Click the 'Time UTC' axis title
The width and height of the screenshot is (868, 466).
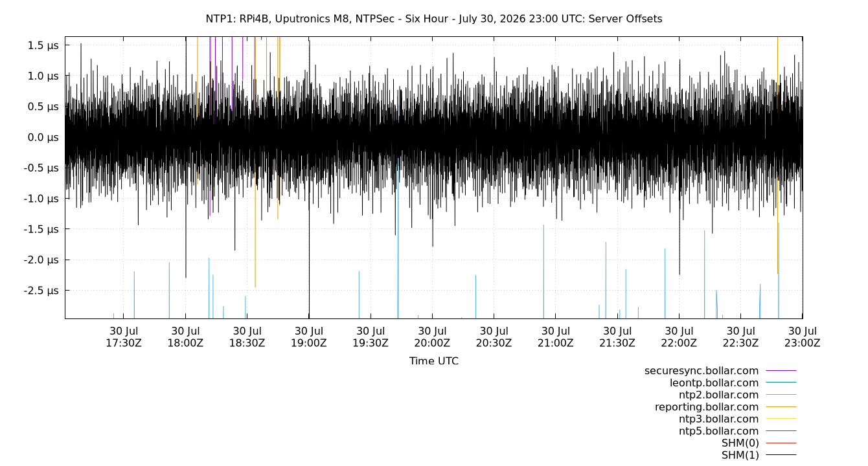[x=433, y=361]
